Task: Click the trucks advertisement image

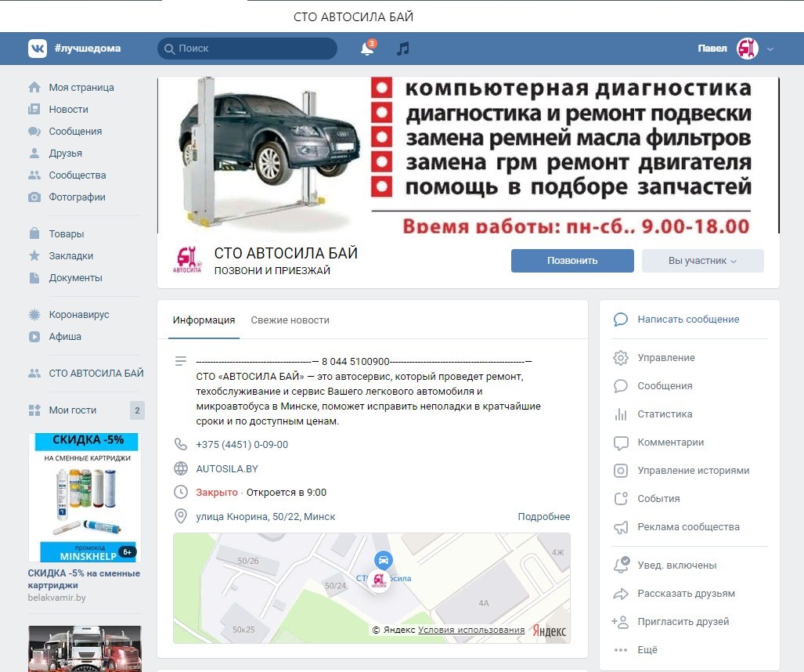Action: pyautogui.click(x=85, y=649)
